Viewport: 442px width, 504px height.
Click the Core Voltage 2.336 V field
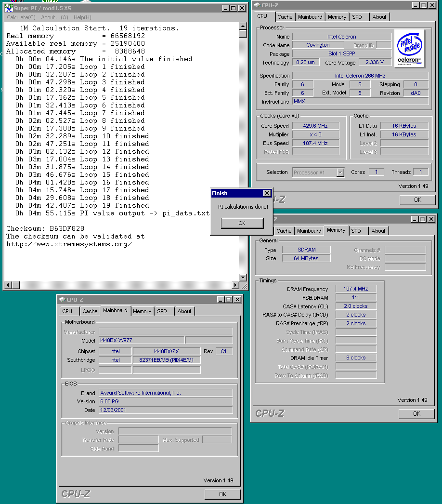tap(375, 62)
